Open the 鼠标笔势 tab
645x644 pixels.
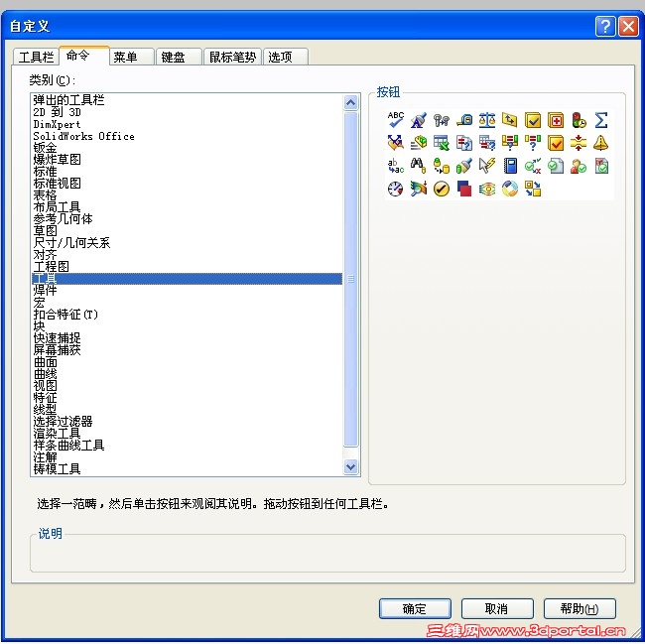tap(232, 57)
